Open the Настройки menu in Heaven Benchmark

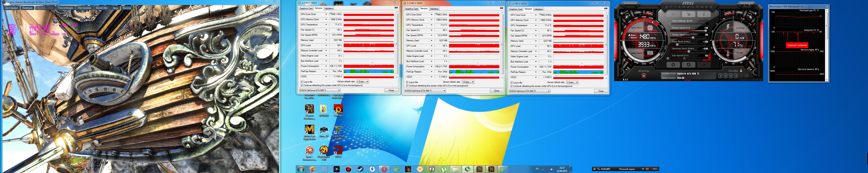point(84,8)
